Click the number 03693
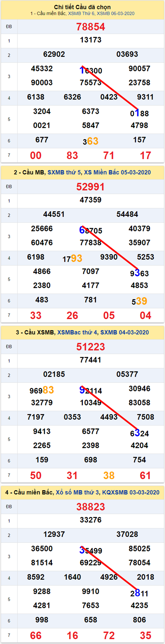The image size is (165, 644). click(x=127, y=54)
